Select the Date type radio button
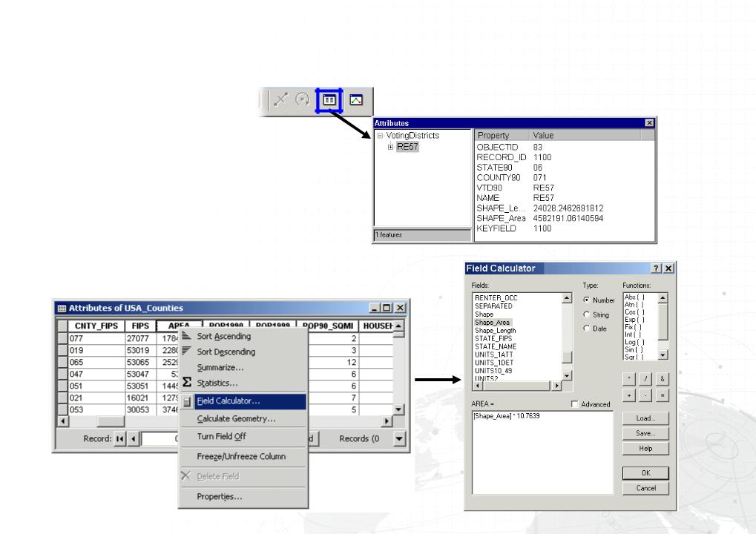Image resolution: width=756 pixels, height=534 pixels. [586, 329]
